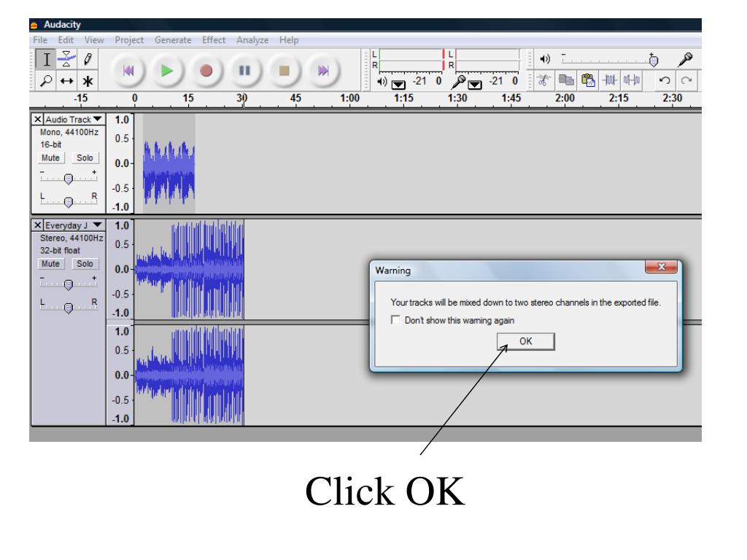Open the File menu
This screenshot has width=747, height=560.
point(40,40)
